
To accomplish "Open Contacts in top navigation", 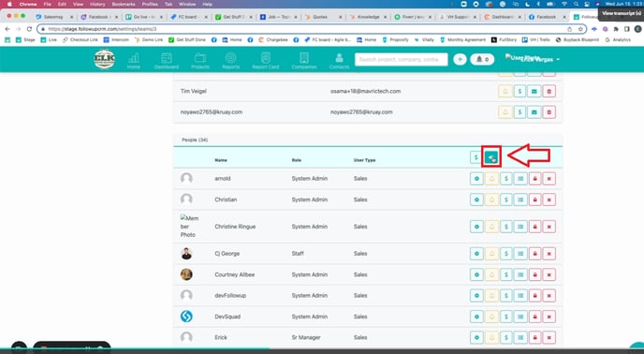I will pos(339,61).
